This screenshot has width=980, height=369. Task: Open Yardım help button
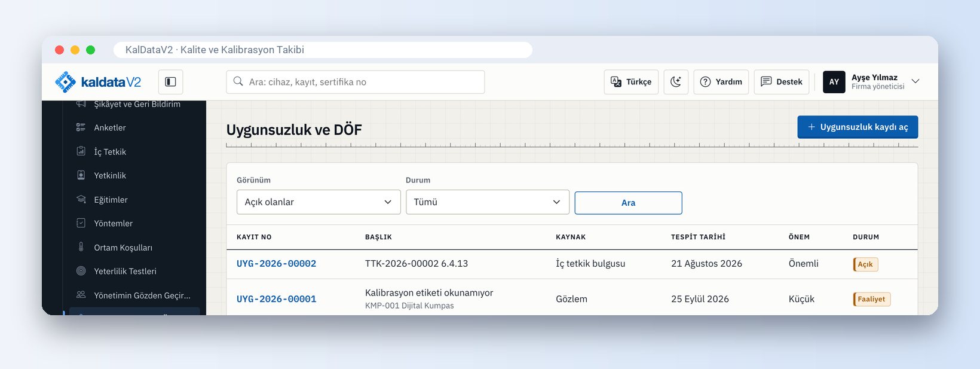[721, 82]
